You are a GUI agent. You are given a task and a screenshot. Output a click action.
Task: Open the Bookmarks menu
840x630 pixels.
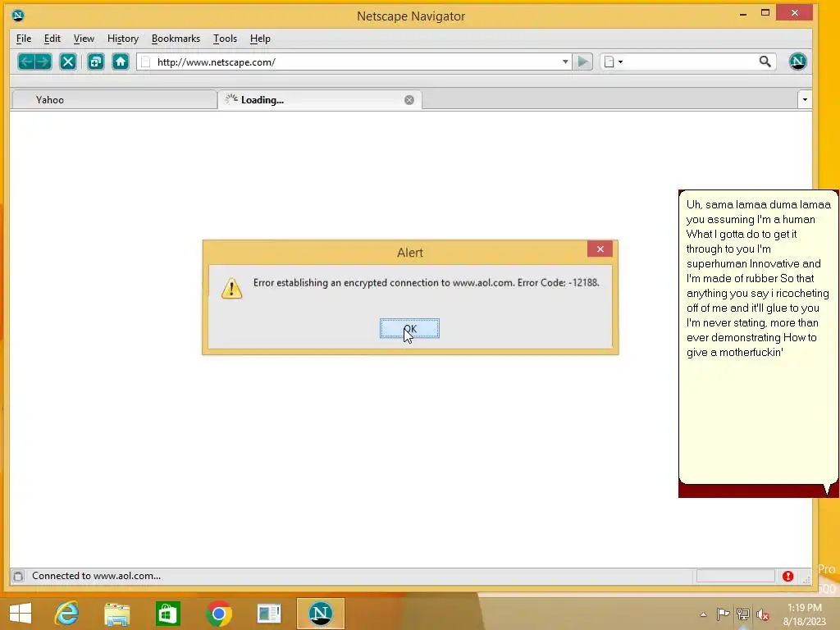pyautogui.click(x=176, y=39)
